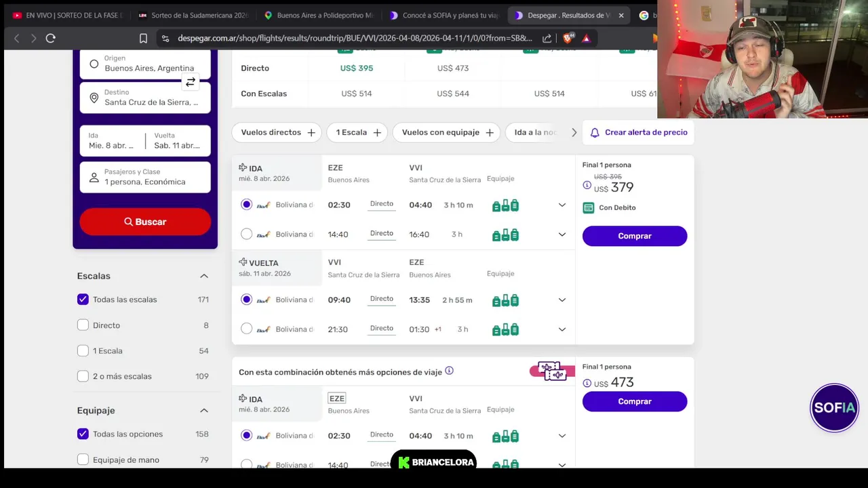The height and width of the screenshot is (488, 868).
Task: Toggle Todas las escalas checkbox
Action: tap(83, 299)
